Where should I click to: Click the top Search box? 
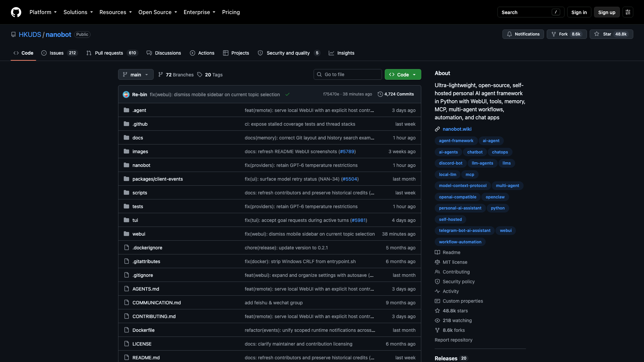click(x=531, y=12)
